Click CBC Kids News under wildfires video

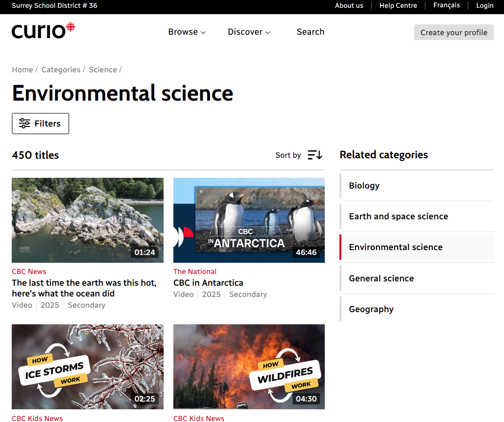click(x=199, y=418)
